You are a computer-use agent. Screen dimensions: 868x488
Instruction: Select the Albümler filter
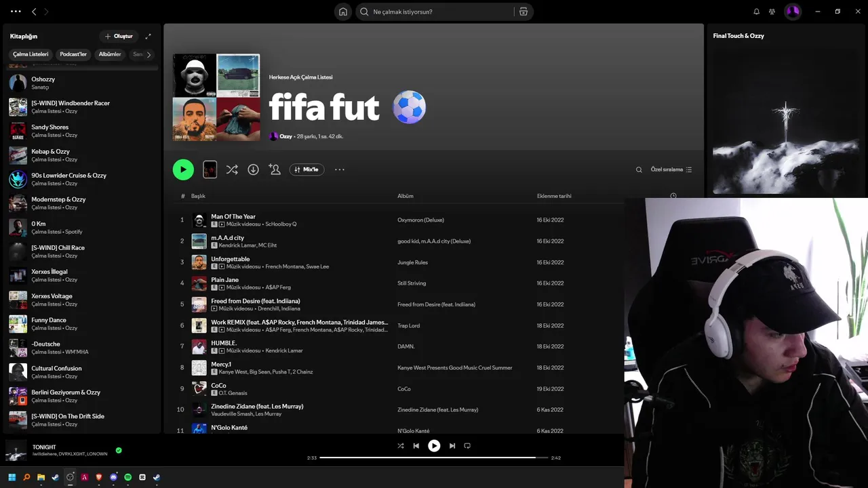(x=110, y=54)
